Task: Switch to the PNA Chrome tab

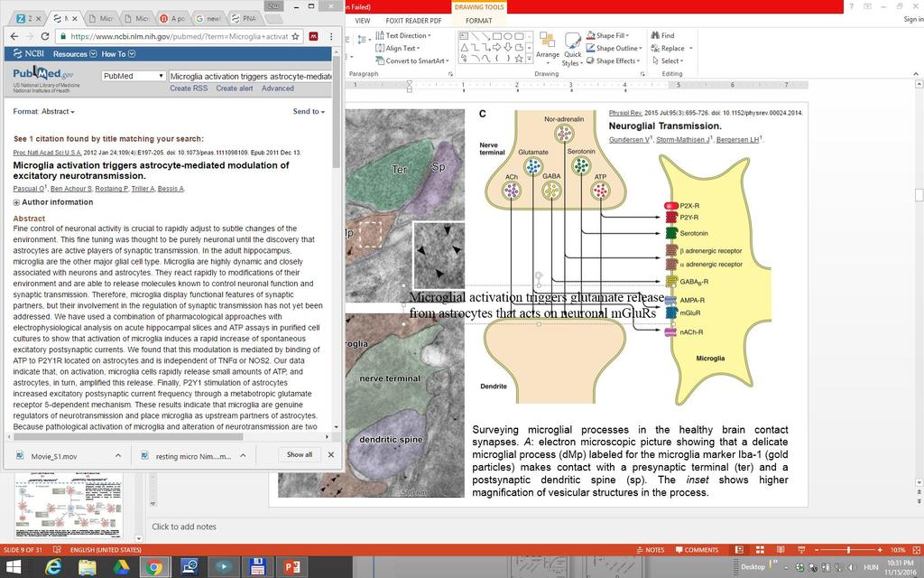Action: coord(245,18)
